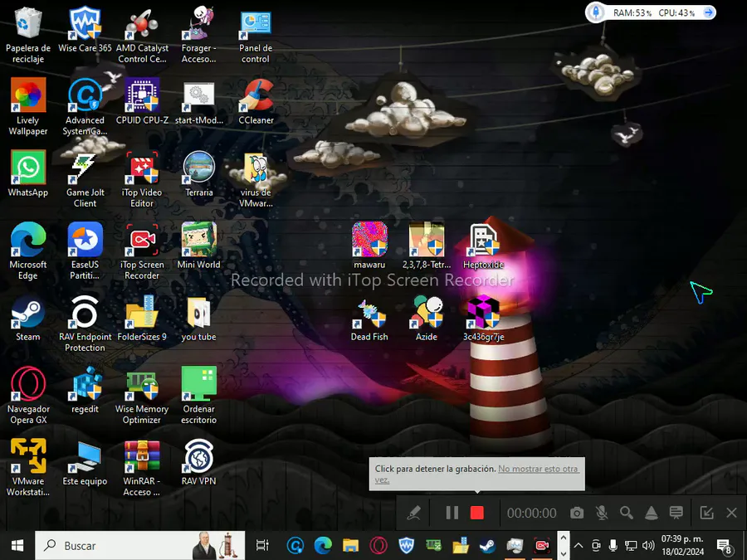Select EaseUS Partition shortcut
The height and width of the screenshot is (560, 747).
(85, 251)
